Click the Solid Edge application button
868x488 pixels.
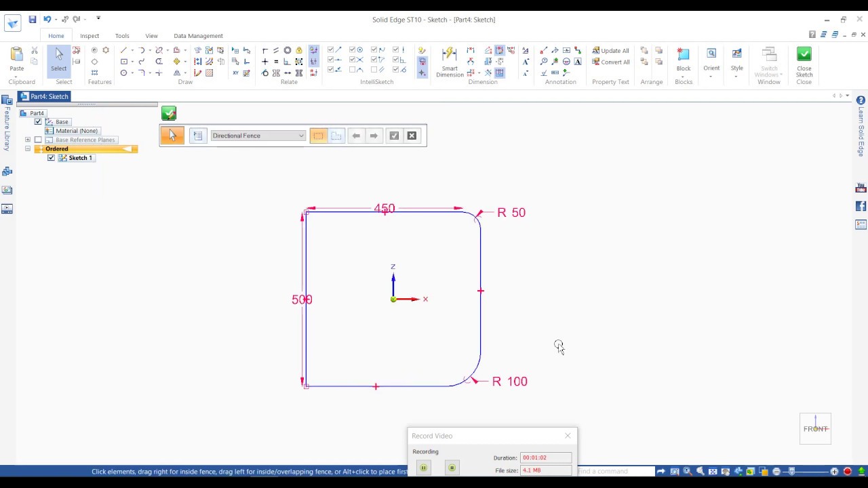(12, 23)
